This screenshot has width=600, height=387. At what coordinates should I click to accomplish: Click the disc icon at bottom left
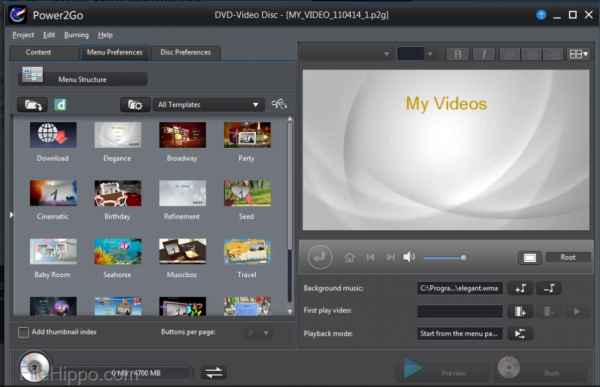(x=34, y=367)
